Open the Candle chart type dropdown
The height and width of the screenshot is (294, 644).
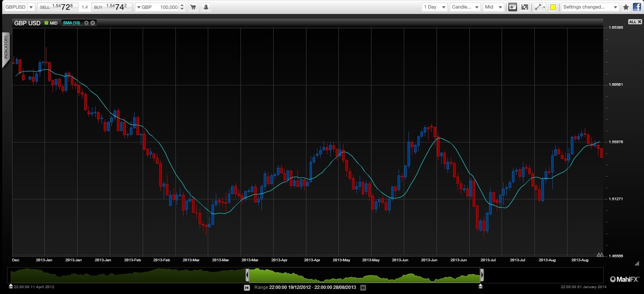pyautogui.click(x=465, y=7)
